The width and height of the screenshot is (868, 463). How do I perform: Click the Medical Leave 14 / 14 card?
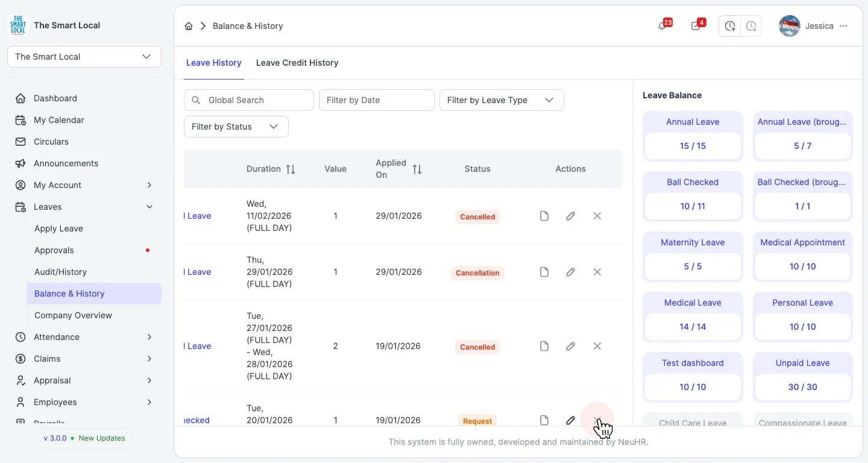pyautogui.click(x=693, y=317)
